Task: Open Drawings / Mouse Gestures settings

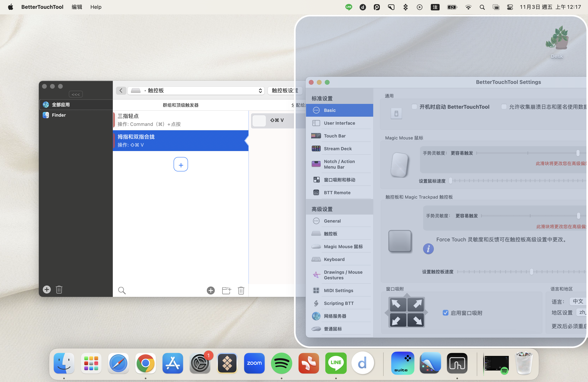Action: [x=339, y=275]
